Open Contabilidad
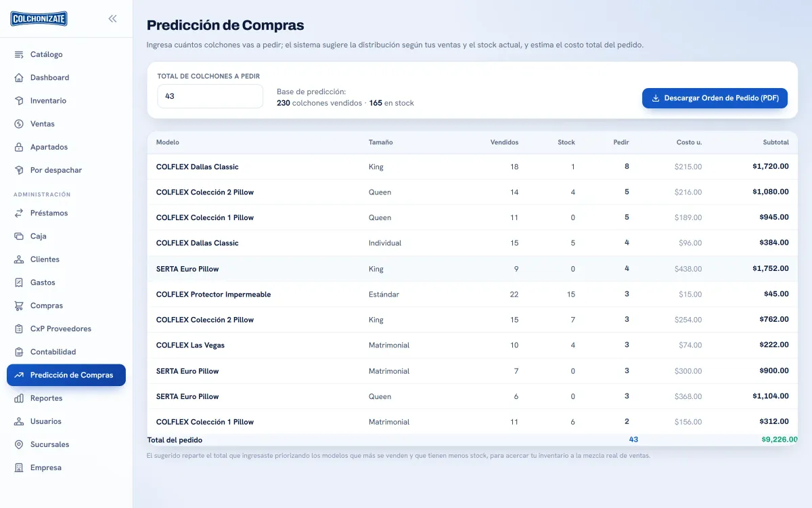812x508 pixels. [x=66, y=352]
